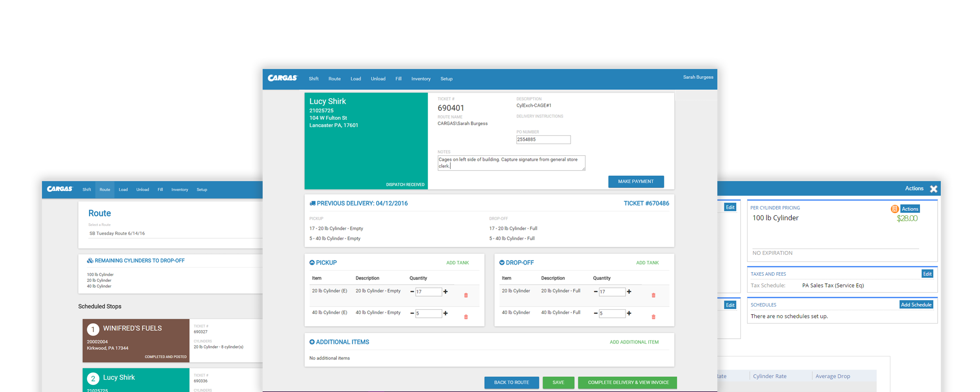Click the Actions button for 100 lb Cylinder pricing
980x392 pixels.
910,209
